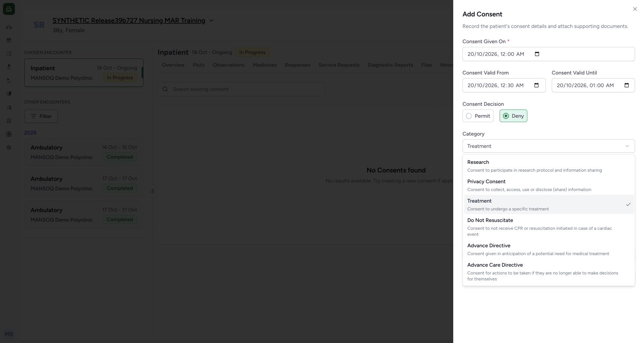Open calendar picker for Consent Given On
Viewport: 644px width, 343px height.
[x=537, y=54]
